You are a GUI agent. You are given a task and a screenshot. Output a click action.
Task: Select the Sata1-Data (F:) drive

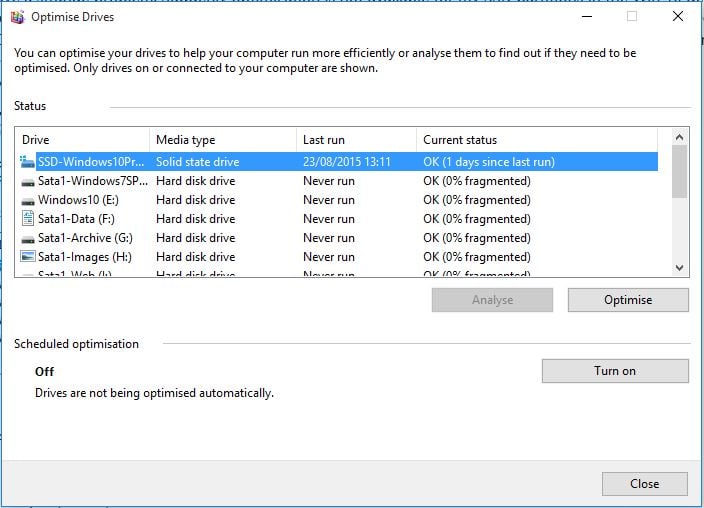[339, 219]
